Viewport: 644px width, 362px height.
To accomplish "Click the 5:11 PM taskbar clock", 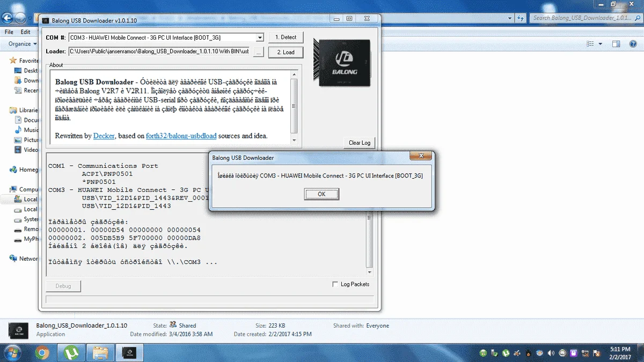I will [x=620, y=349].
